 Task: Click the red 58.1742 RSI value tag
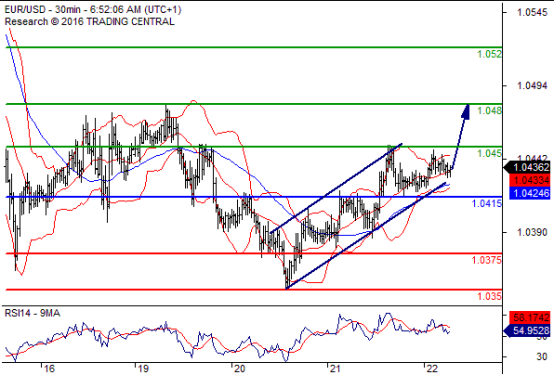point(530,317)
